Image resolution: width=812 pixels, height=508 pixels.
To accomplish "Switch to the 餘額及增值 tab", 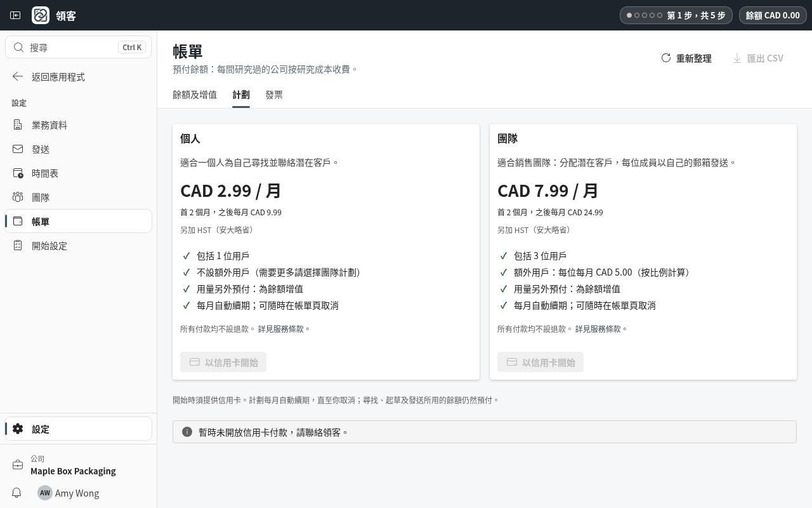I will click(x=195, y=95).
